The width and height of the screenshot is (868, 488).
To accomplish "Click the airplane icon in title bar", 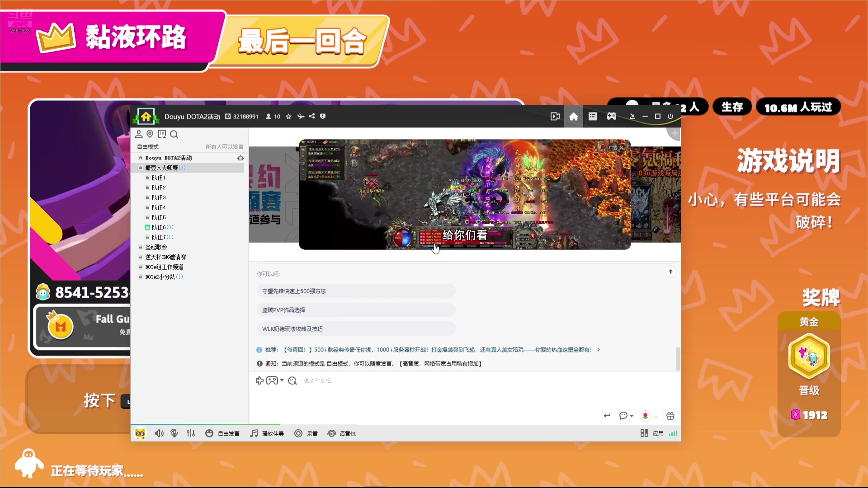I will click(x=301, y=117).
